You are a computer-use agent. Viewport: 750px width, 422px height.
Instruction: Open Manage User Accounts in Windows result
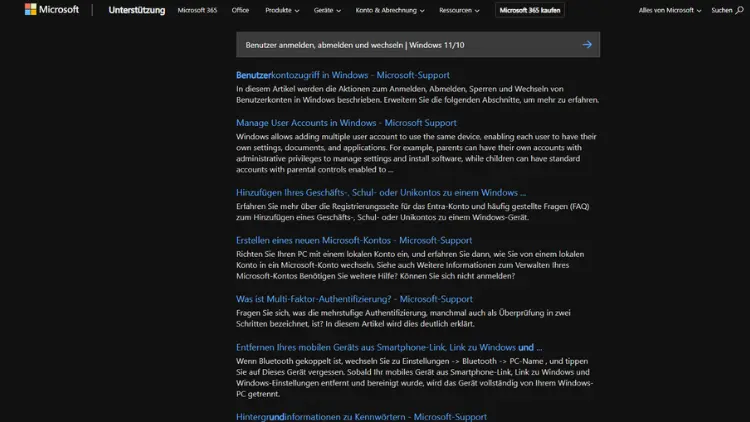click(x=346, y=122)
